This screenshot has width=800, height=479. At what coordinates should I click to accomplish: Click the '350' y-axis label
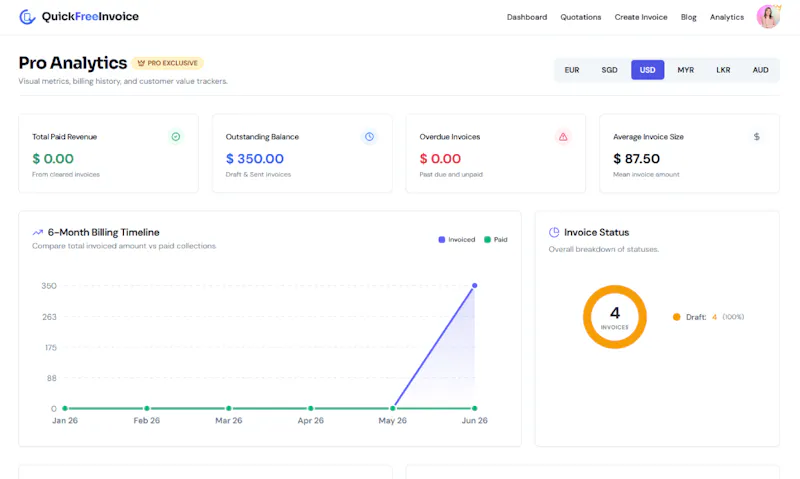[x=49, y=286]
